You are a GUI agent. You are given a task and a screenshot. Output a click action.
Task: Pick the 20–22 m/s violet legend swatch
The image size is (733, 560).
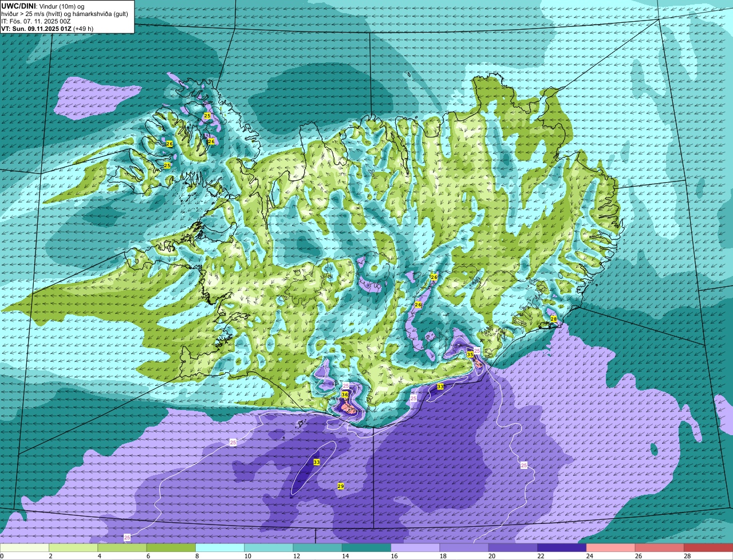point(513,548)
